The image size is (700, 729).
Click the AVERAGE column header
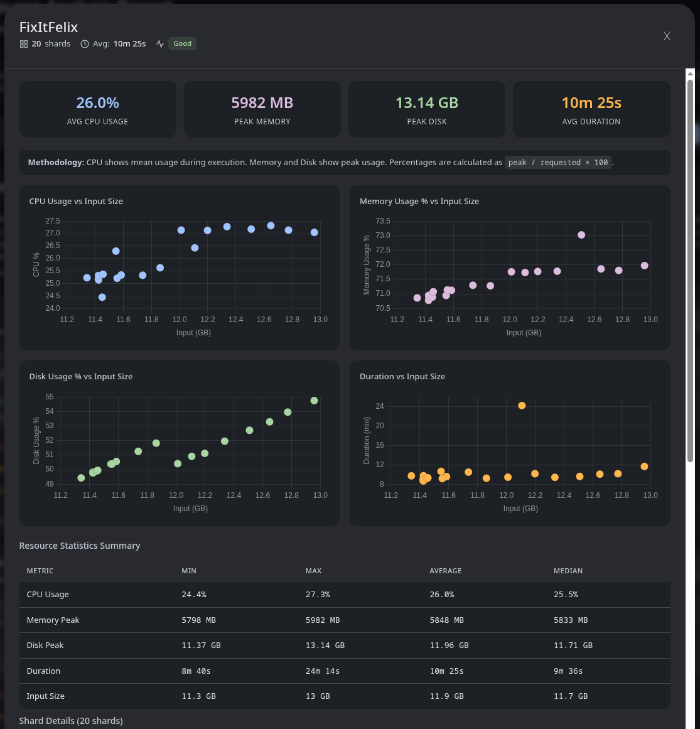445,571
